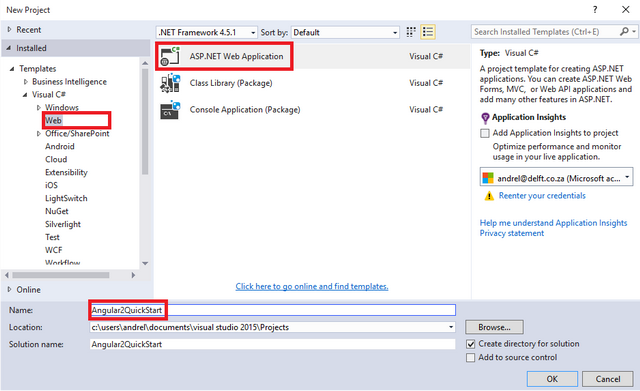Click the yellow warning icon beside credentials
The image size is (640, 391).
[x=489, y=196]
